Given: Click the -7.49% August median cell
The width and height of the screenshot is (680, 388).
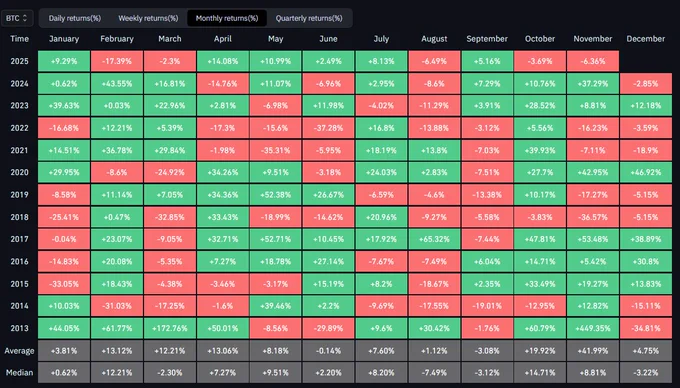Looking at the screenshot, I should [434, 373].
